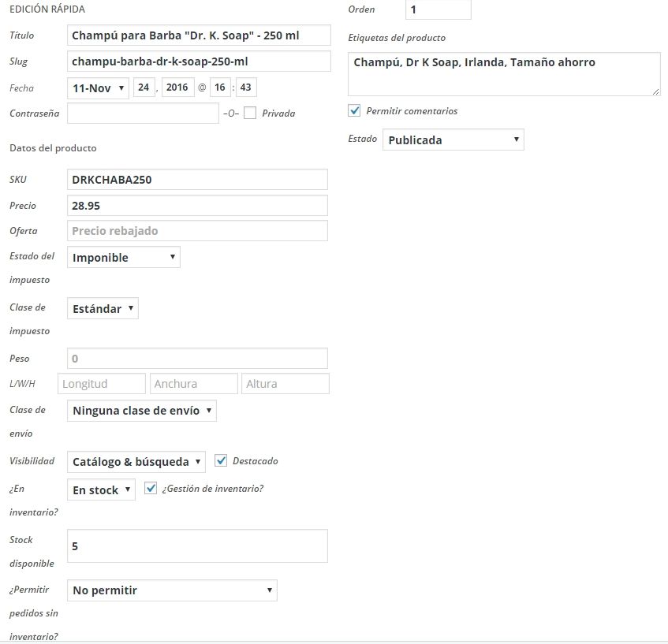Open the Clase de envío dropdown
668x644 pixels.
point(142,411)
